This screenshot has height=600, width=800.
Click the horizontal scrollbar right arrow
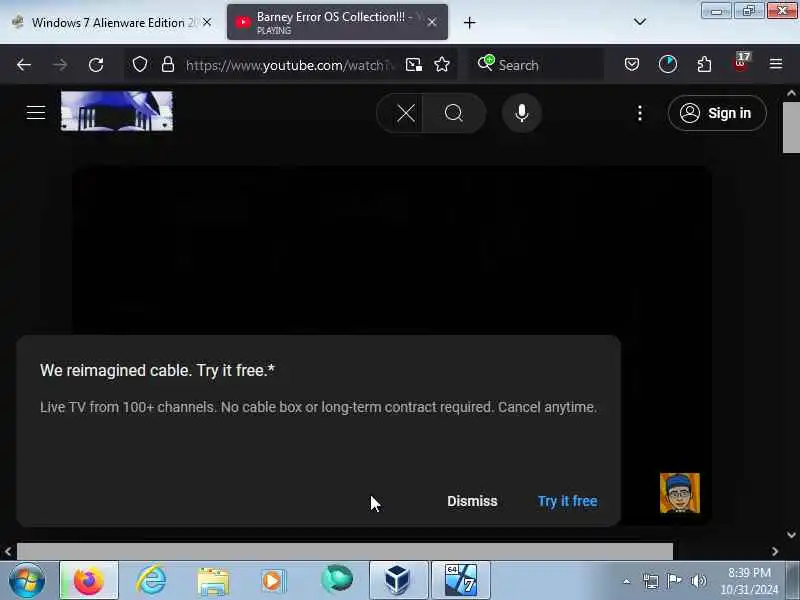pos(775,552)
